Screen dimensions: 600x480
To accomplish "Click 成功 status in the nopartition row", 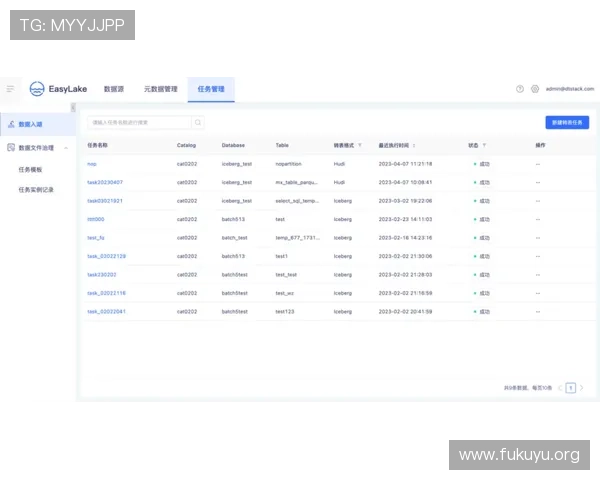I will tap(484, 164).
